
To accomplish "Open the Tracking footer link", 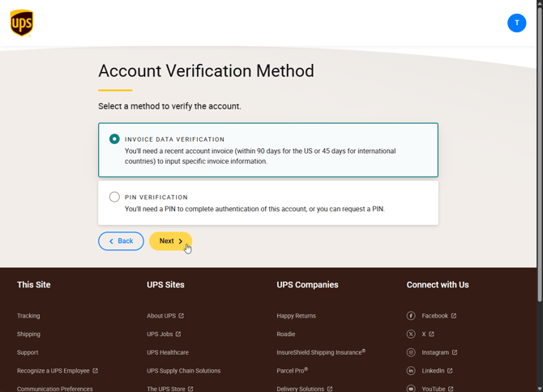I will click(x=28, y=316).
